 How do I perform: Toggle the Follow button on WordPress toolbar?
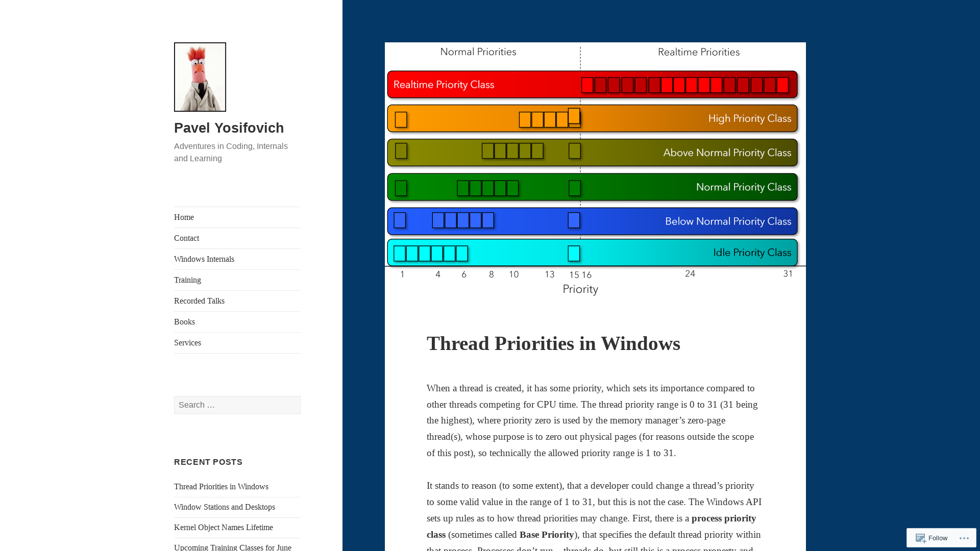(932, 538)
